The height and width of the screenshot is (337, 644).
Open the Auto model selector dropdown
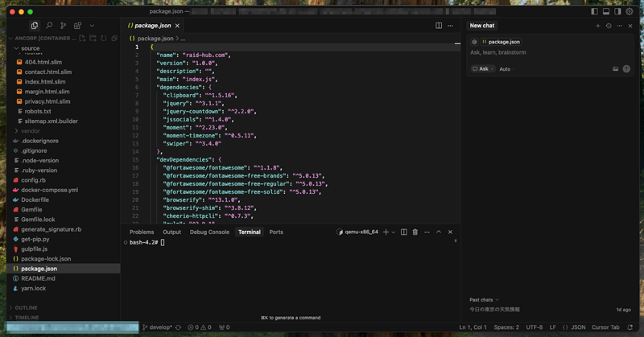pos(507,69)
